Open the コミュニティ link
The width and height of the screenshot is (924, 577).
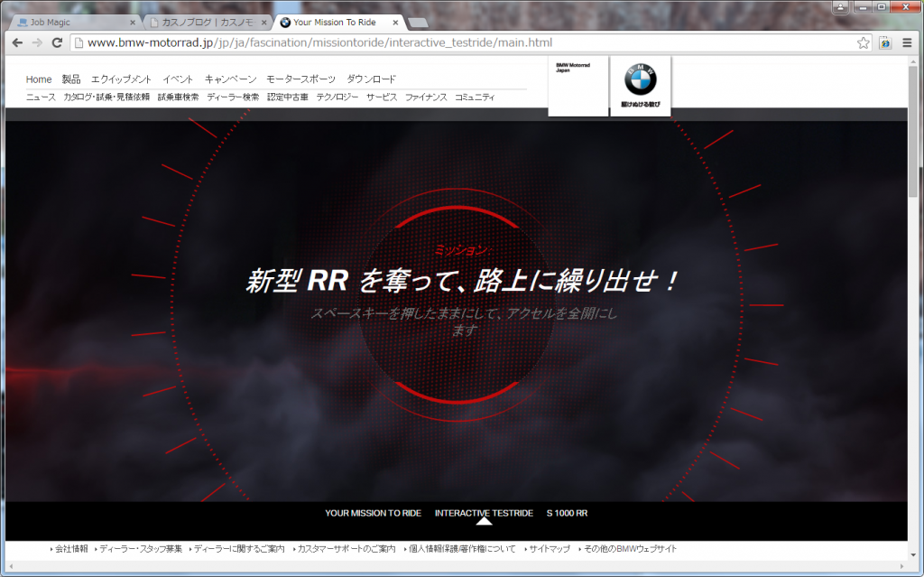(x=475, y=98)
